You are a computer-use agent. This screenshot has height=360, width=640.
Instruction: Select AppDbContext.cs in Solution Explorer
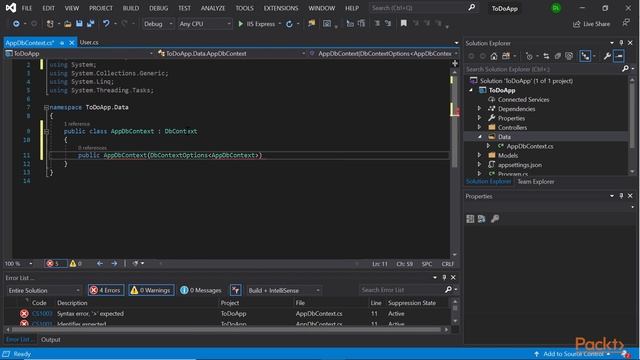pos(530,146)
